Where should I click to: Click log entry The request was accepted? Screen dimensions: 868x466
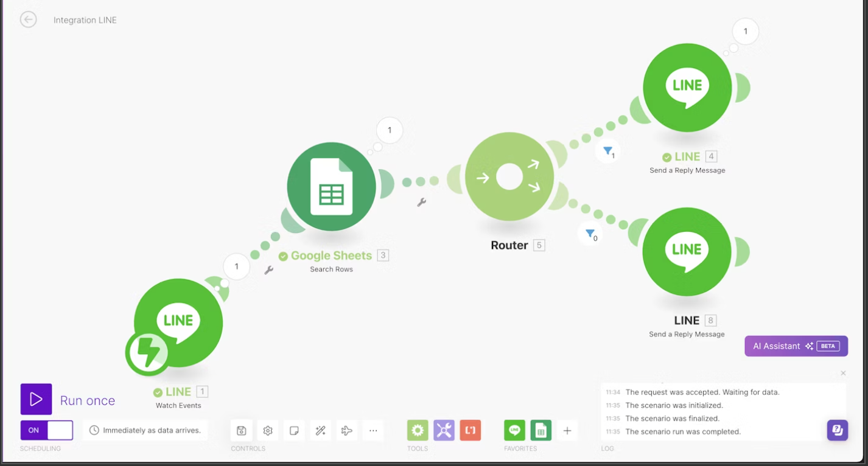(702, 392)
